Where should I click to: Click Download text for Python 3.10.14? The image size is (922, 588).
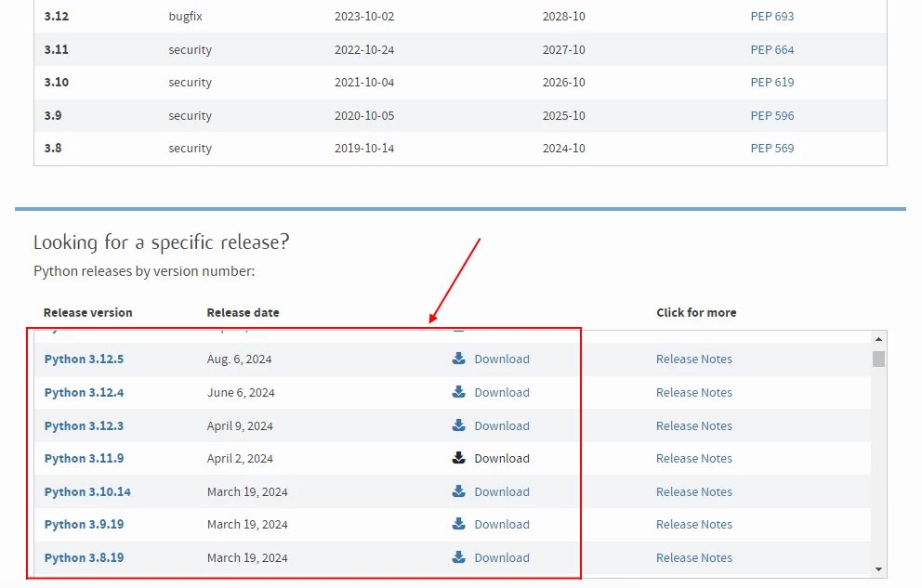point(502,491)
